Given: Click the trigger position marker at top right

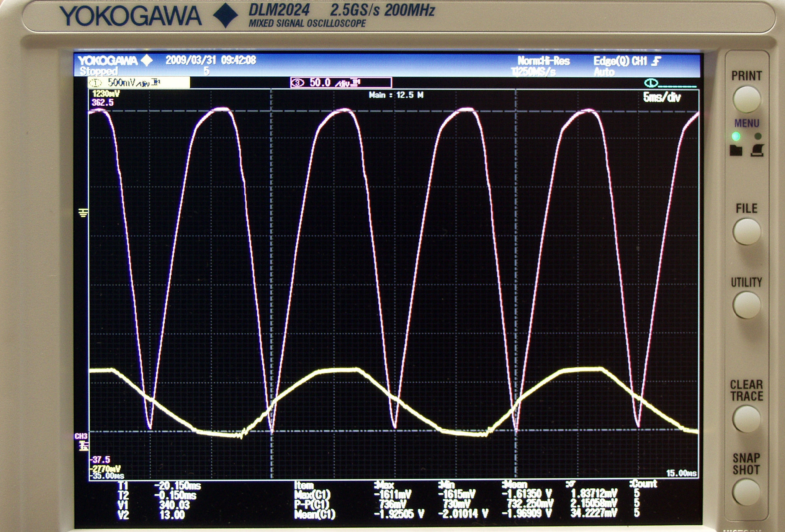Looking at the screenshot, I should (x=651, y=83).
